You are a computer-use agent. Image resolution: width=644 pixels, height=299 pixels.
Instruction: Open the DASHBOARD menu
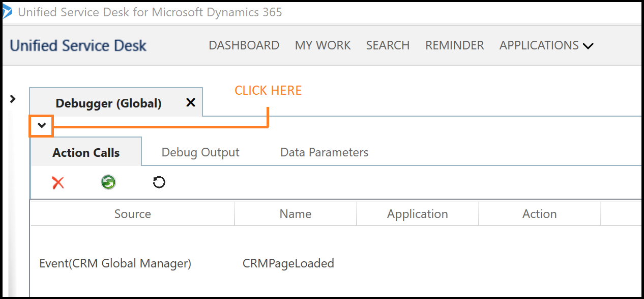[x=244, y=45]
